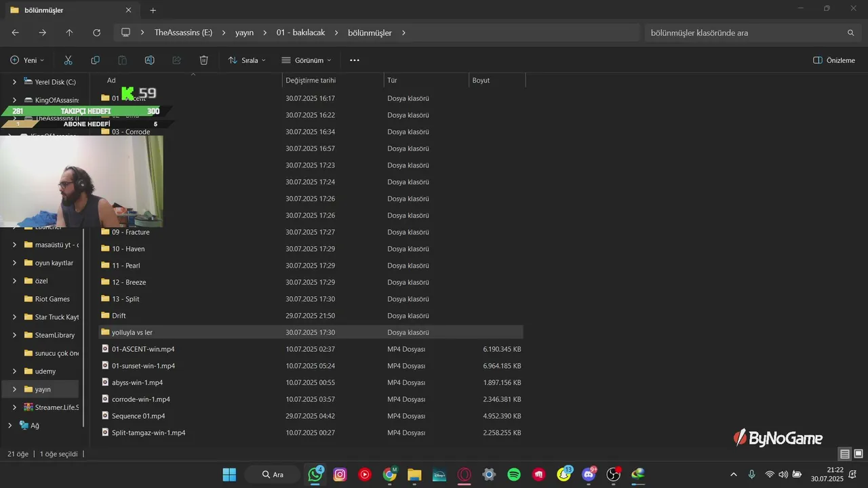868x488 pixels.
Task: Switch to large icons view in status bar
Action: coord(858,454)
